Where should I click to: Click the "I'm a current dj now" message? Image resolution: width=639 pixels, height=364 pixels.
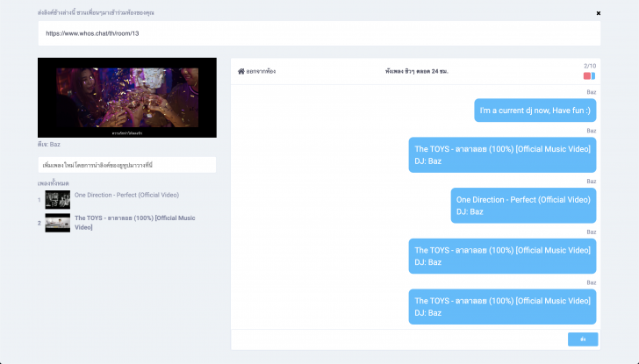click(535, 111)
